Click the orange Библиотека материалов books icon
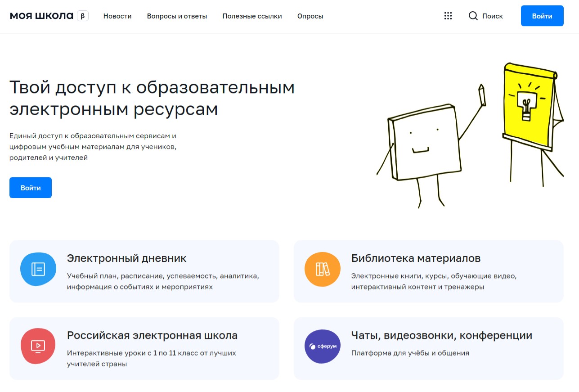 (x=323, y=269)
